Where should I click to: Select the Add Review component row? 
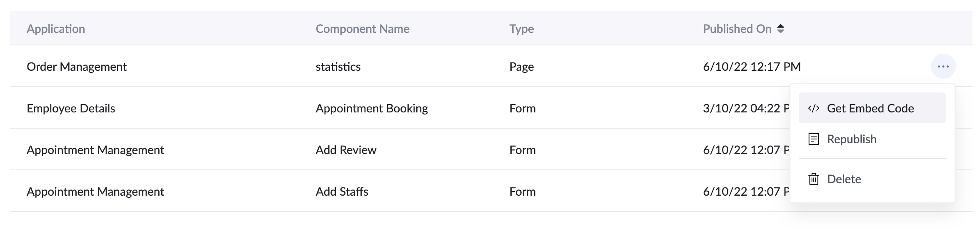click(346, 150)
